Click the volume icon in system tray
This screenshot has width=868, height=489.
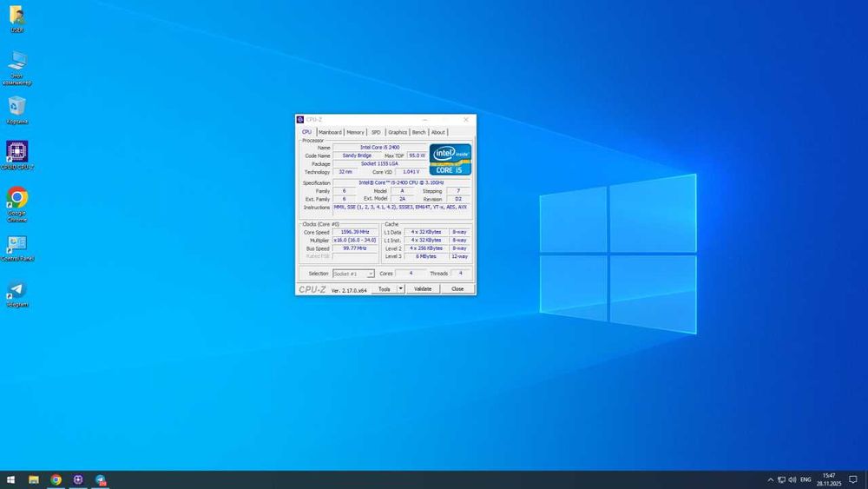pos(792,479)
